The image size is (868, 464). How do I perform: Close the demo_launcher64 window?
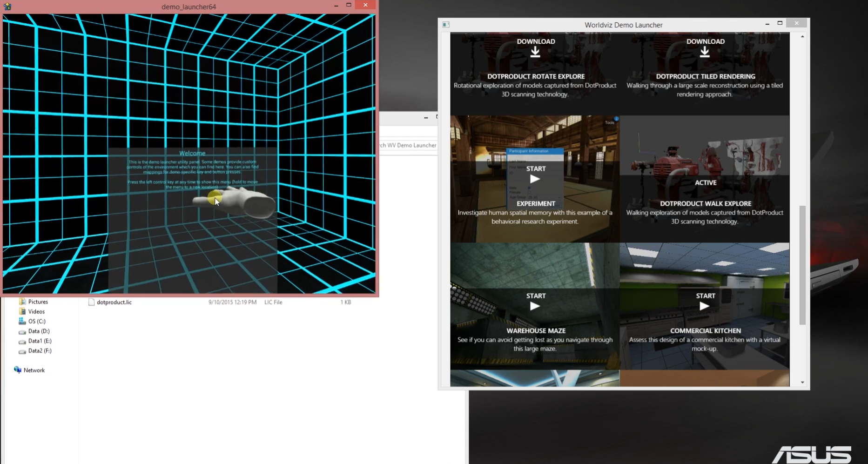pyautogui.click(x=365, y=5)
